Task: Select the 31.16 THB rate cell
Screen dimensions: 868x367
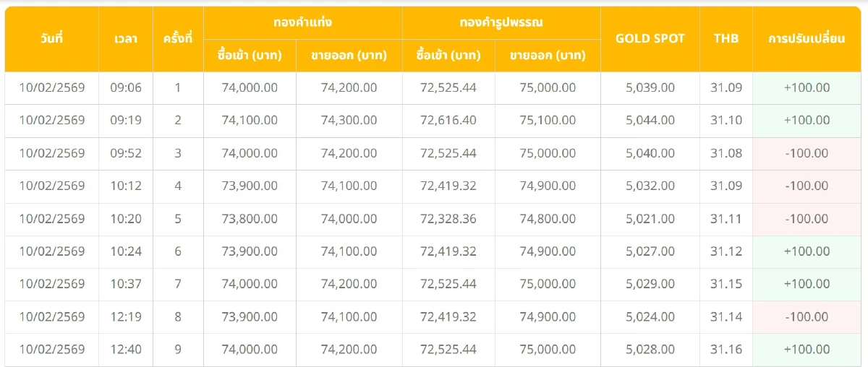Action: 726,350
